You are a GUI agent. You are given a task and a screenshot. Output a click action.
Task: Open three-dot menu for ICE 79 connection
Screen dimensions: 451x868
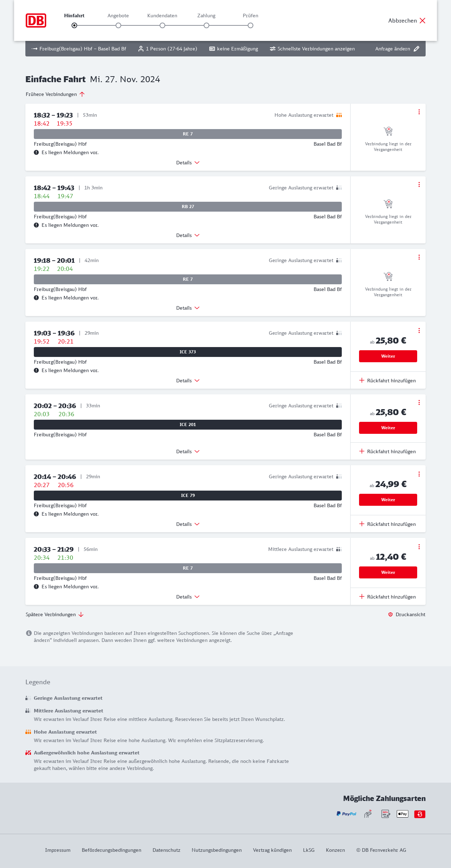(419, 474)
